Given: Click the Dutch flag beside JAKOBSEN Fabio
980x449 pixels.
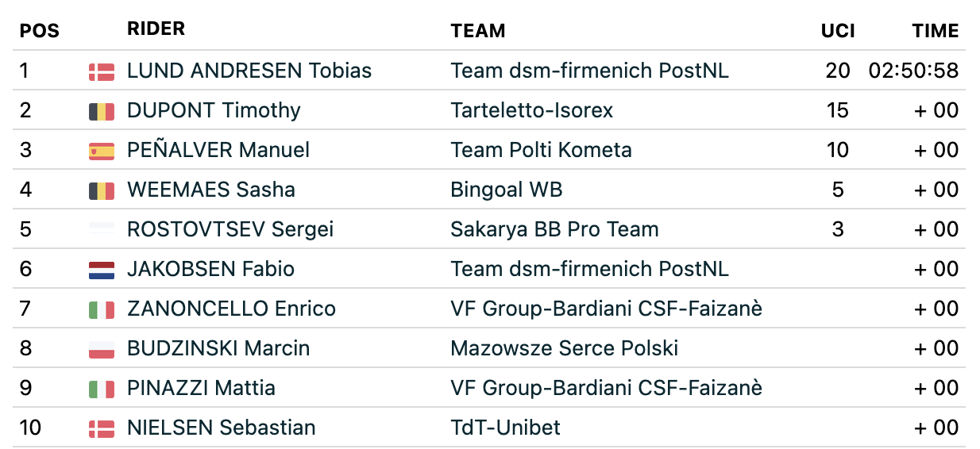Looking at the screenshot, I should coord(102,271).
